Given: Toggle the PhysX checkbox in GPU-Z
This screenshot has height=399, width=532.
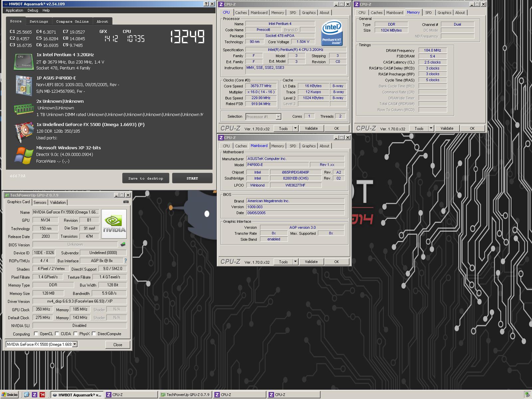Looking at the screenshot, I should pos(76,333).
